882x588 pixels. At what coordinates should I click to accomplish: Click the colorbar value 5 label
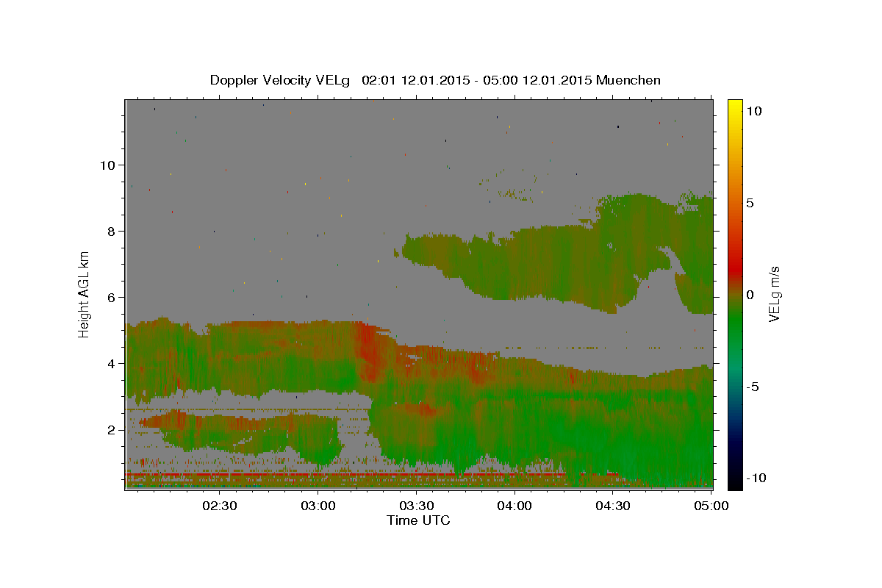(750, 203)
